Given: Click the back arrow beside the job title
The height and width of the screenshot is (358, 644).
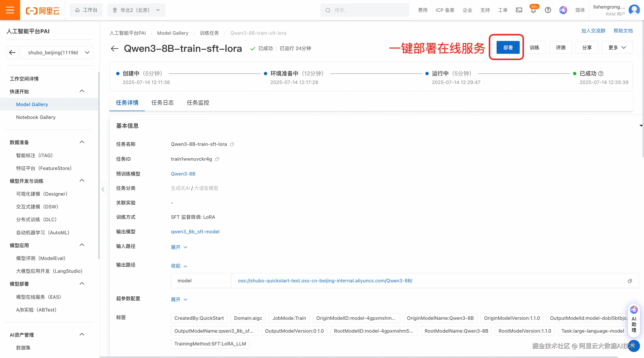Looking at the screenshot, I should click(x=115, y=48).
